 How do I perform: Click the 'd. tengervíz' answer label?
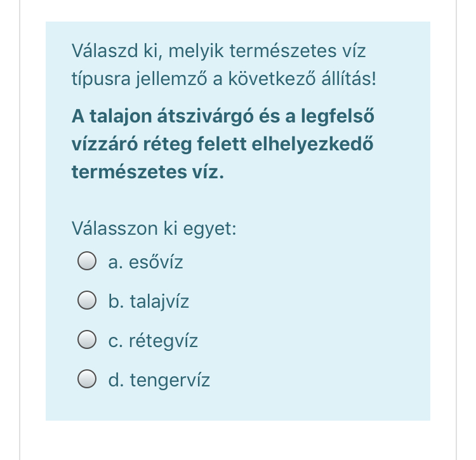click(159, 379)
